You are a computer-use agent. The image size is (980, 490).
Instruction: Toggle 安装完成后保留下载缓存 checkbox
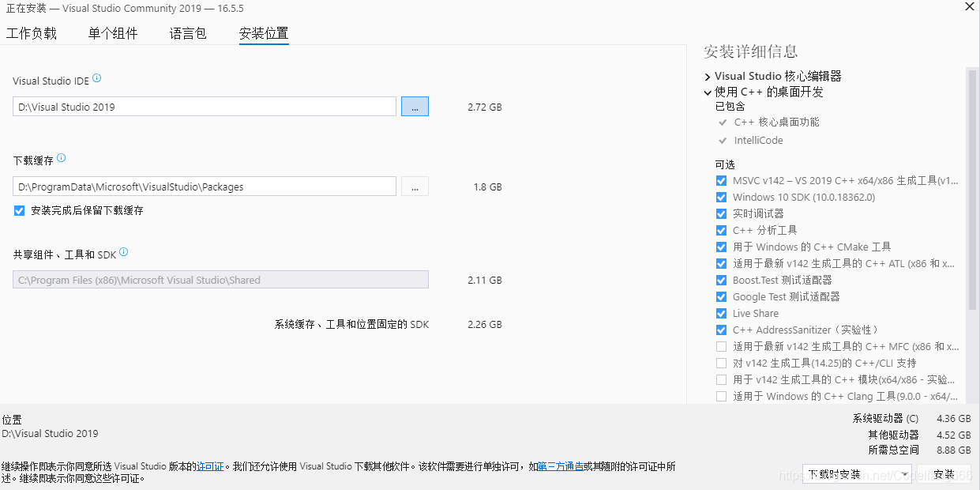[x=19, y=211]
